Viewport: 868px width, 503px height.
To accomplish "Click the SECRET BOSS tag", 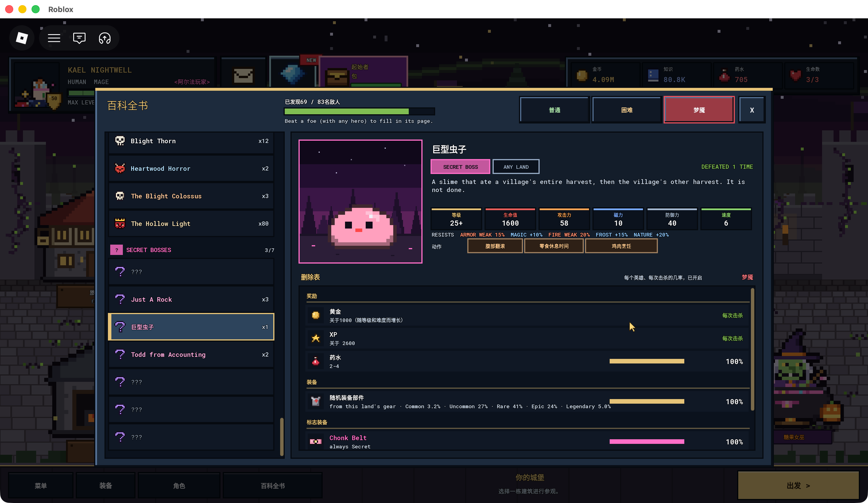I will (460, 167).
